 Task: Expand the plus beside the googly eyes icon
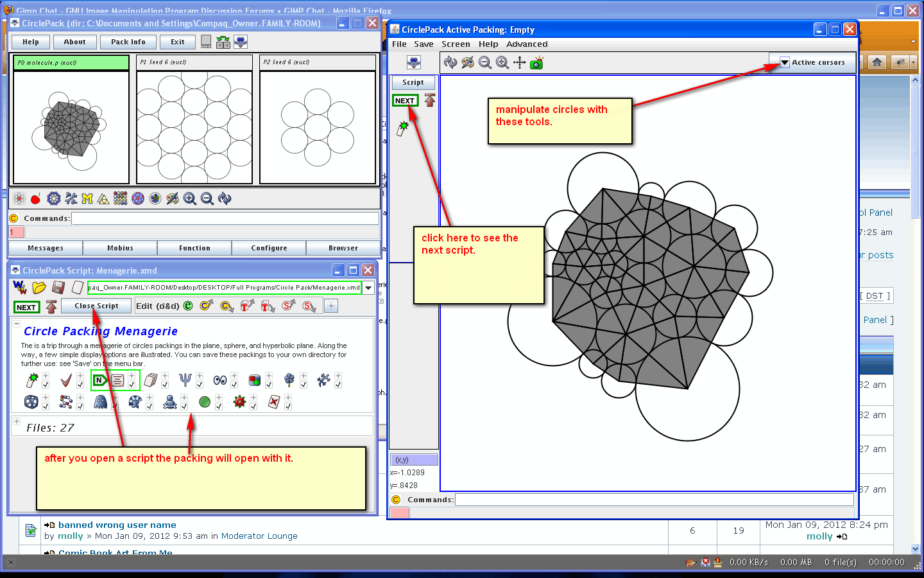coord(234,376)
